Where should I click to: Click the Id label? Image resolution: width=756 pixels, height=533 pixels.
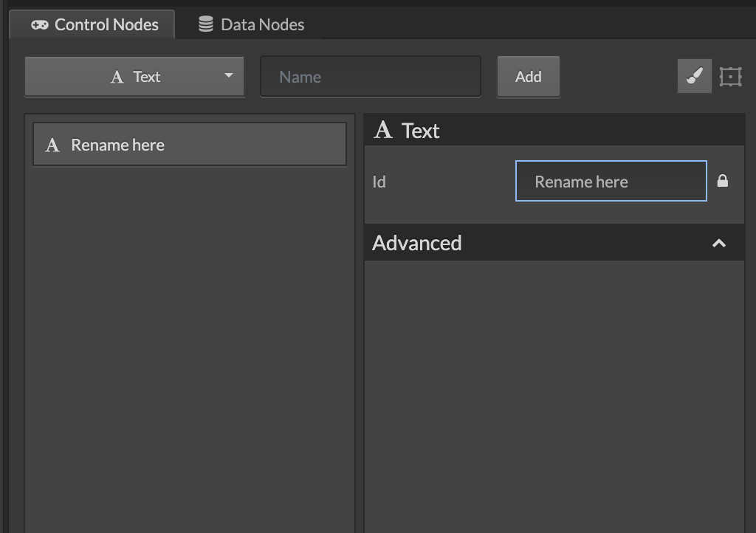click(379, 182)
